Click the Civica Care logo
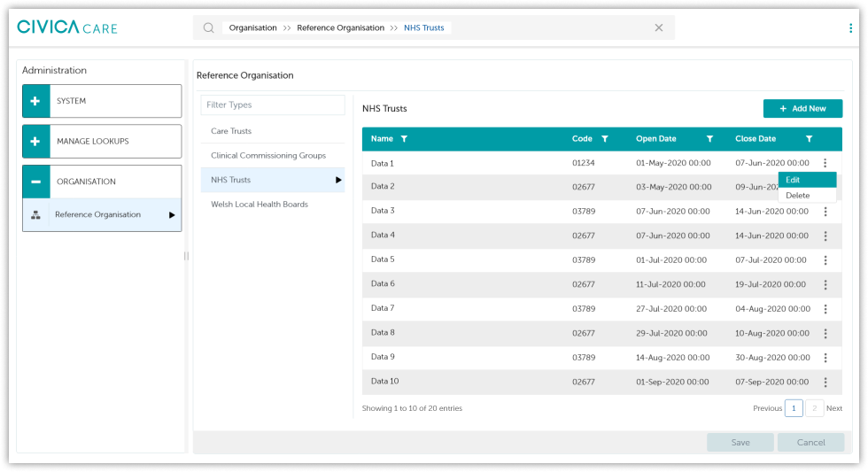 (x=67, y=27)
